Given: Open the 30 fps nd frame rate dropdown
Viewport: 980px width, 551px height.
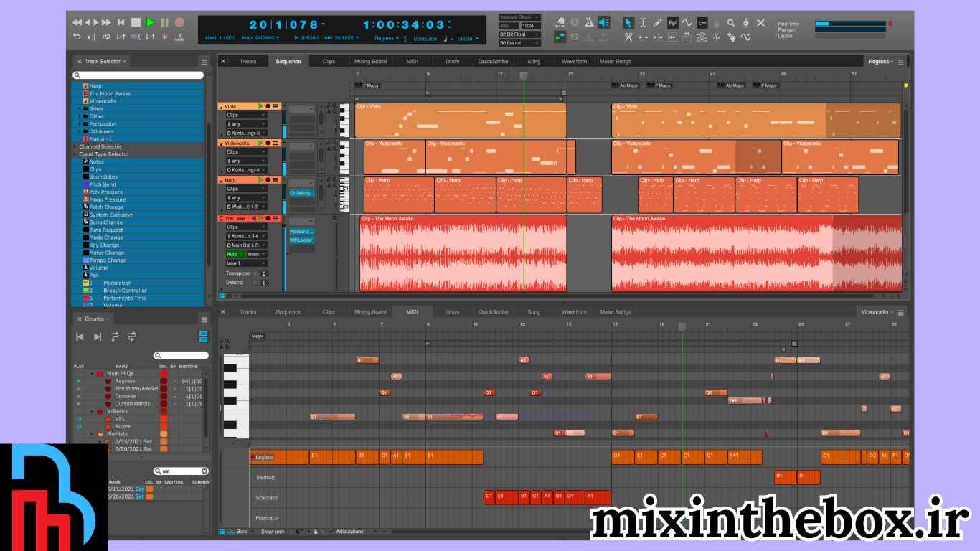Looking at the screenshot, I should pyautogui.click(x=520, y=43).
